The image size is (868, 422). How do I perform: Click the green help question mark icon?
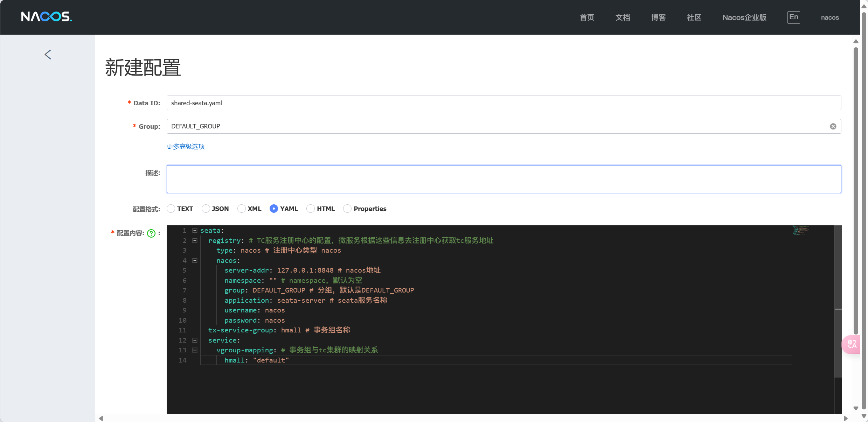tap(151, 233)
